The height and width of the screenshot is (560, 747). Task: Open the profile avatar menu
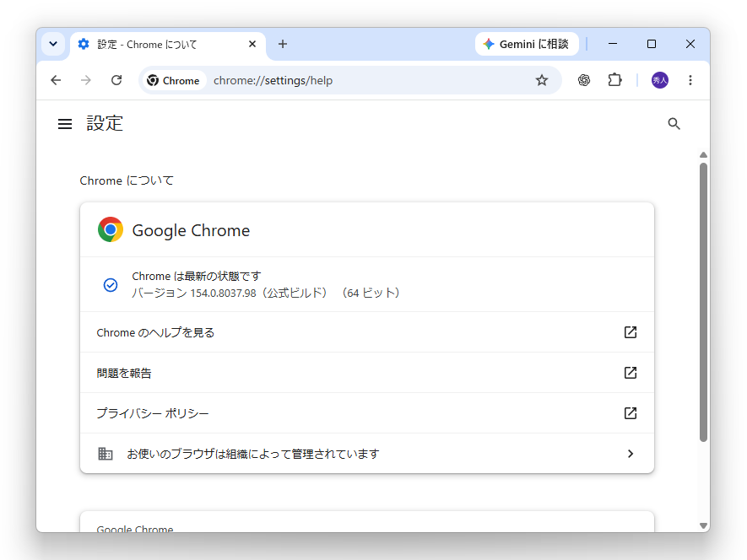660,80
